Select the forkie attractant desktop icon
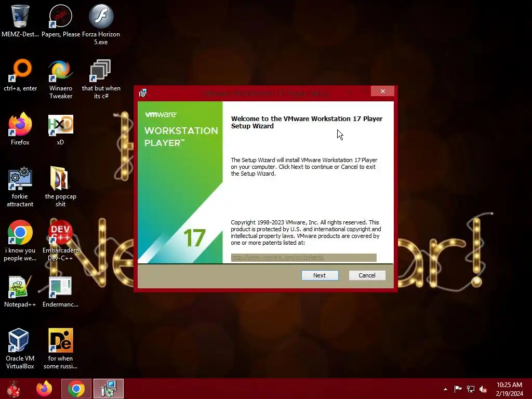The width and height of the screenshot is (532, 399). (x=20, y=187)
